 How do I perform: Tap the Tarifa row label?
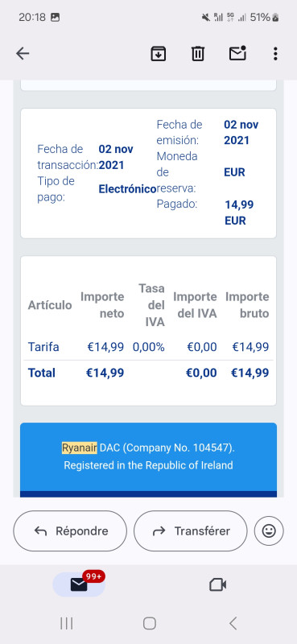point(43,347)
